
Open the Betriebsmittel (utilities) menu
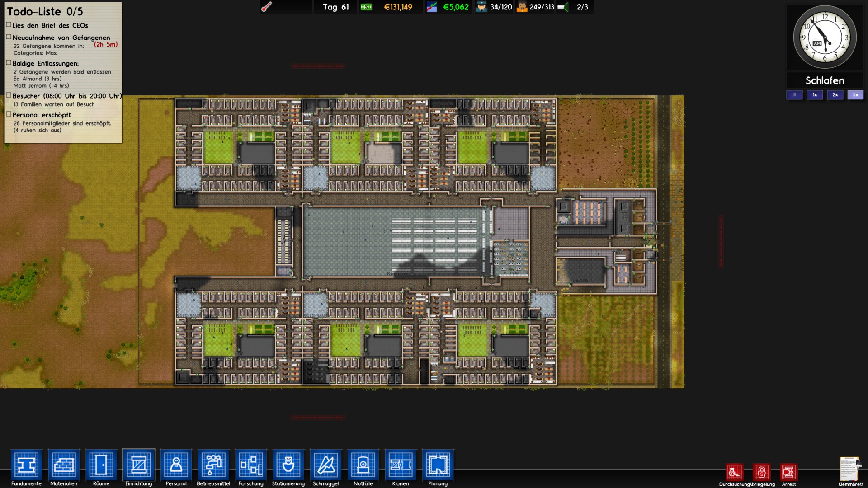pyautogui.click(x=213, y=465)
